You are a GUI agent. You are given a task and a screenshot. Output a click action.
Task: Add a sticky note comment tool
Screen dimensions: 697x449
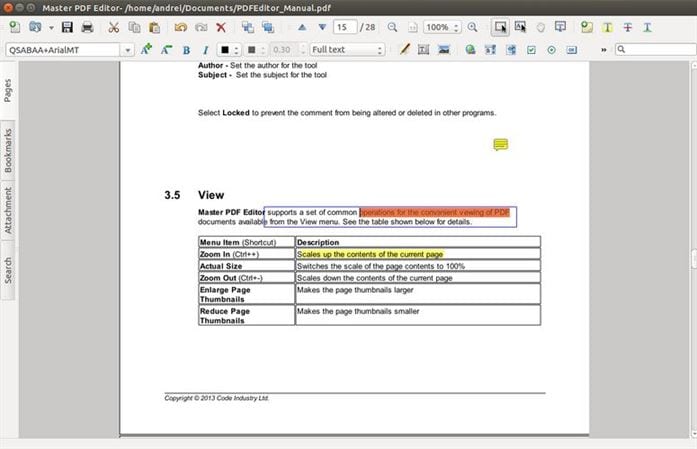pos(587,27)
